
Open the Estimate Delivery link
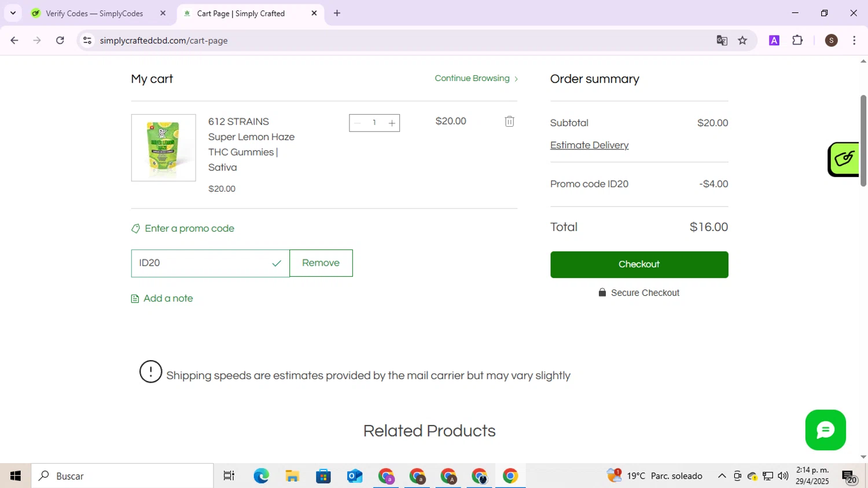tap(589, 145)
